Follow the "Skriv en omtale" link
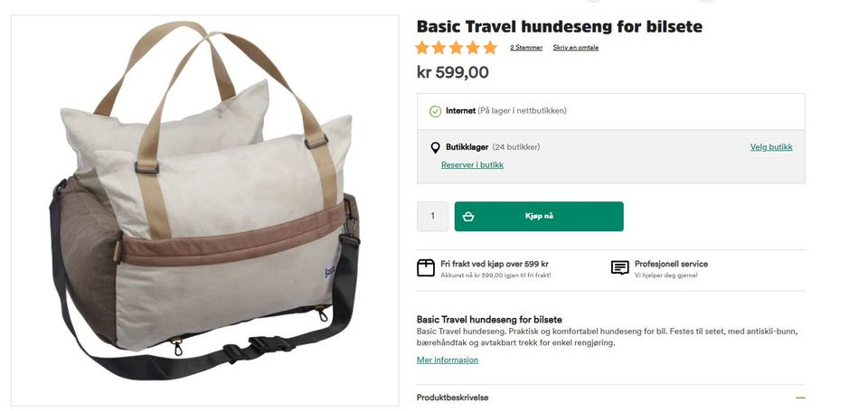The image size is (868, 411). coord(576,48)
